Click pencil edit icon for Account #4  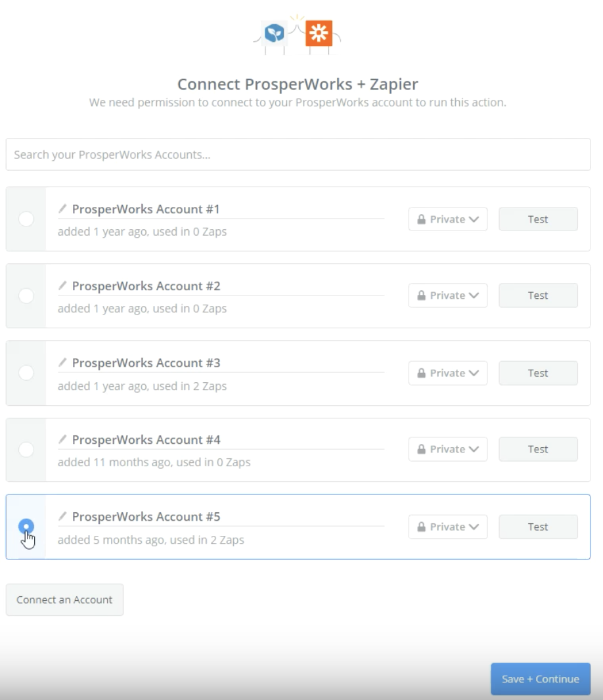[62, 439]
